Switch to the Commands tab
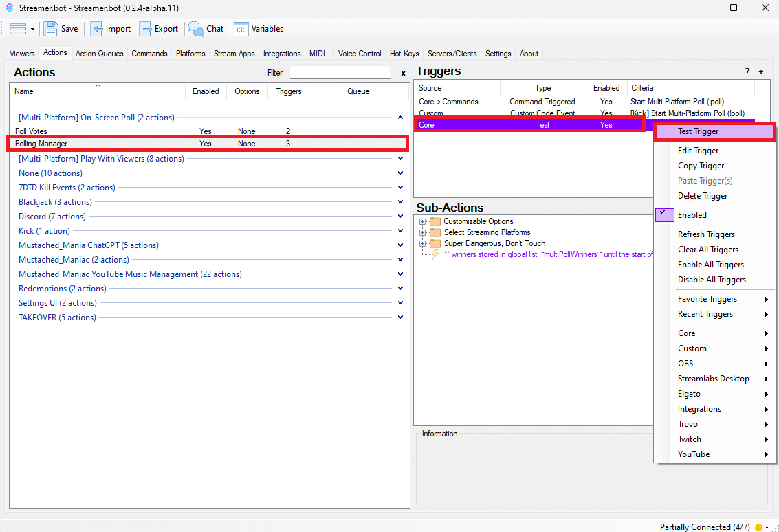This screenshot has width=779, height=532. point(149,54)
